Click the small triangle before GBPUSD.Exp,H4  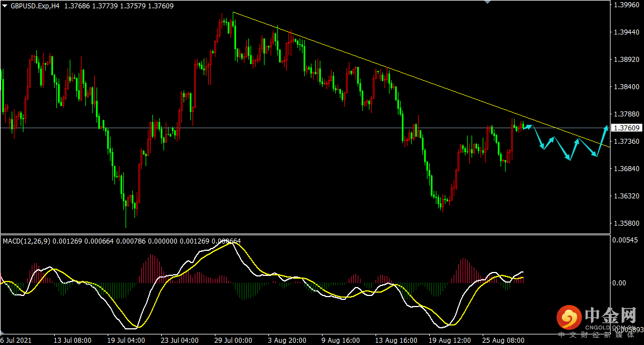(5, 6)
